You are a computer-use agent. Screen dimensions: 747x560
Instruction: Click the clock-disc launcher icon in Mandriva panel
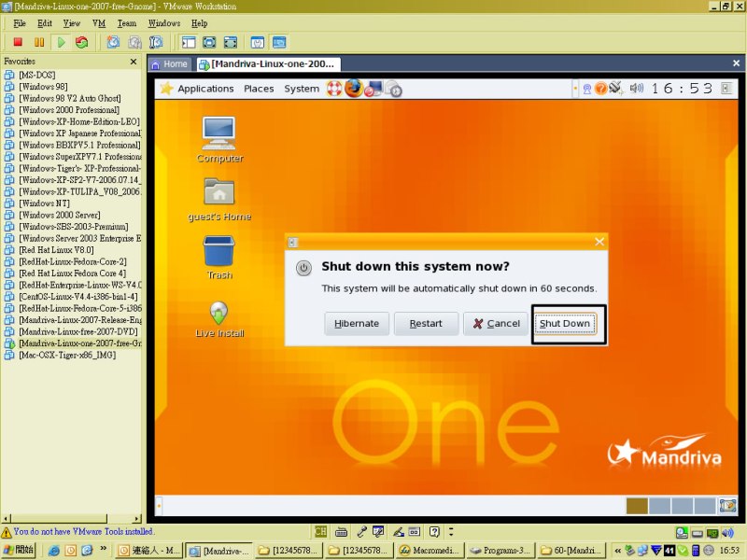click(x=393, y=89)
